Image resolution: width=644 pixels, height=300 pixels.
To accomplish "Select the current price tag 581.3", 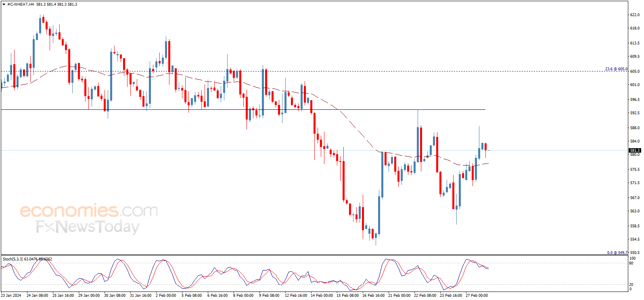I will pos(635,151).
